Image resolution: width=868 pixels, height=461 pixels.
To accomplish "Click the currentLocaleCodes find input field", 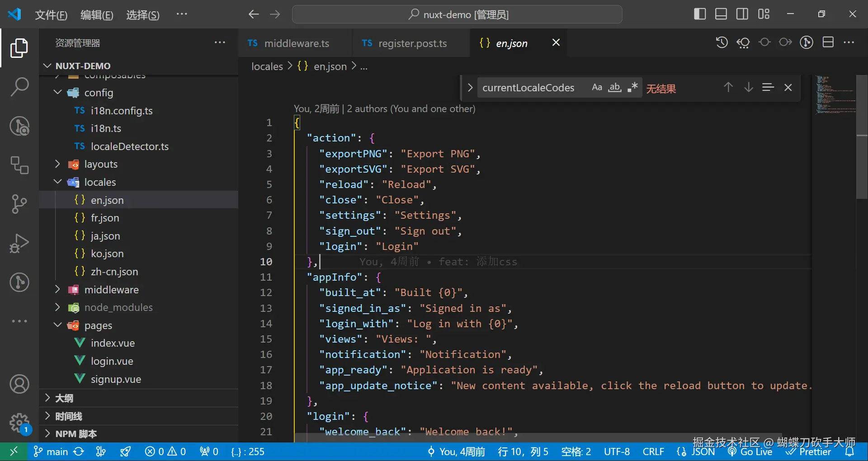I will coord(529,88).
